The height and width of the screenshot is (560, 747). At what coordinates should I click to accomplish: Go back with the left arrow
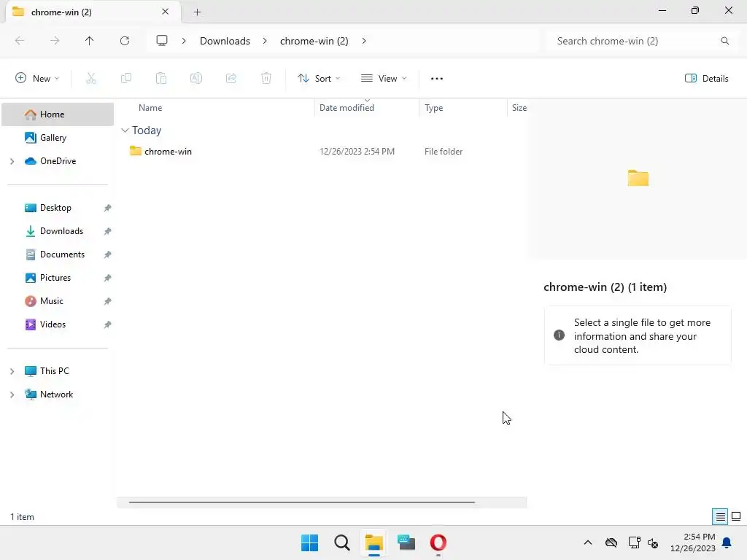tap(20, 41)
